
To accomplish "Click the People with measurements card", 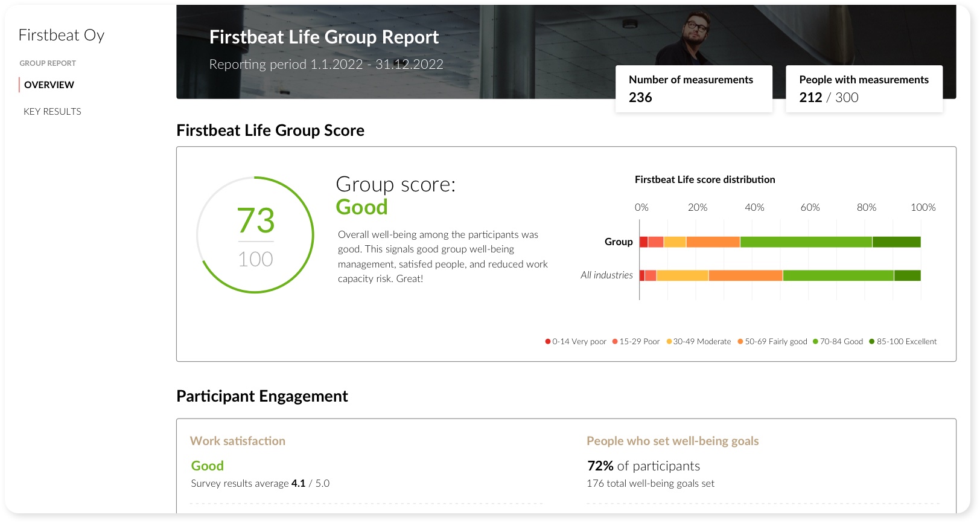I will click(x=864, y=89).
